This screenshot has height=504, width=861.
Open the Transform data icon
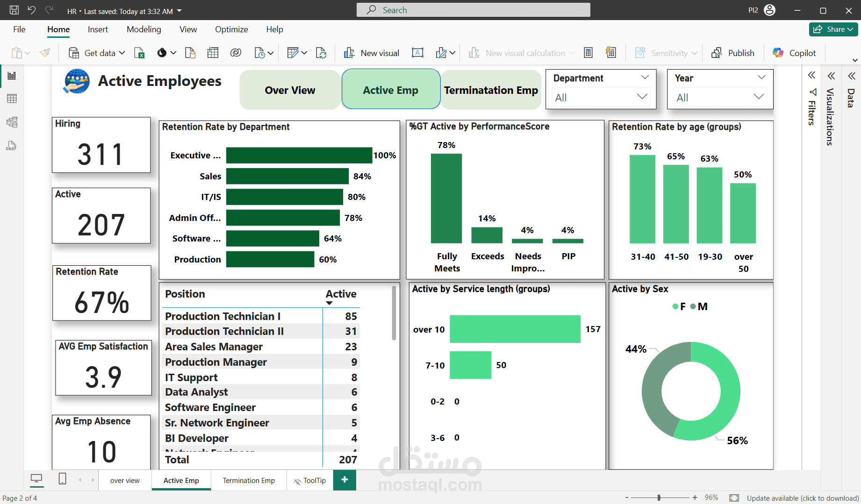click(293, 53)
